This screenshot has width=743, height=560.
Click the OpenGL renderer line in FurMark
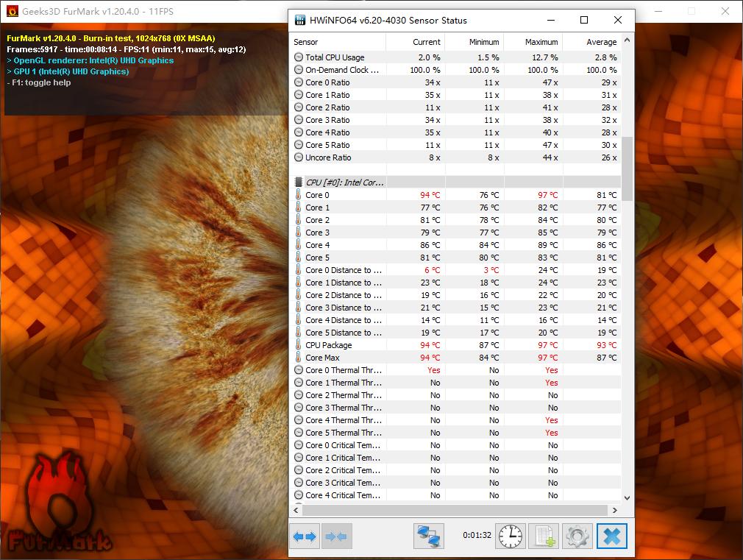coord(90,60)
